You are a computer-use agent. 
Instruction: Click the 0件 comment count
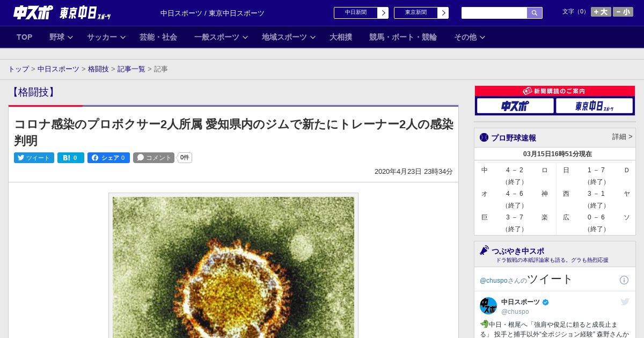coord(185,158)
